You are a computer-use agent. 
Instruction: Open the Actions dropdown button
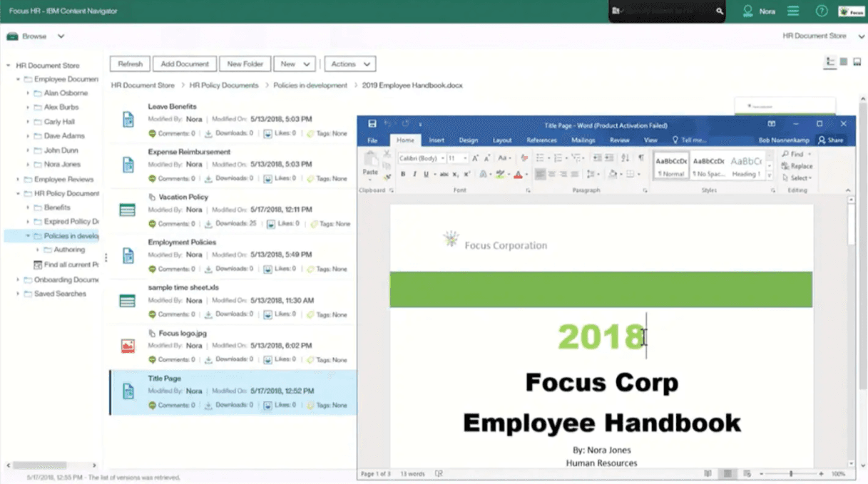(x=349, y=64)
